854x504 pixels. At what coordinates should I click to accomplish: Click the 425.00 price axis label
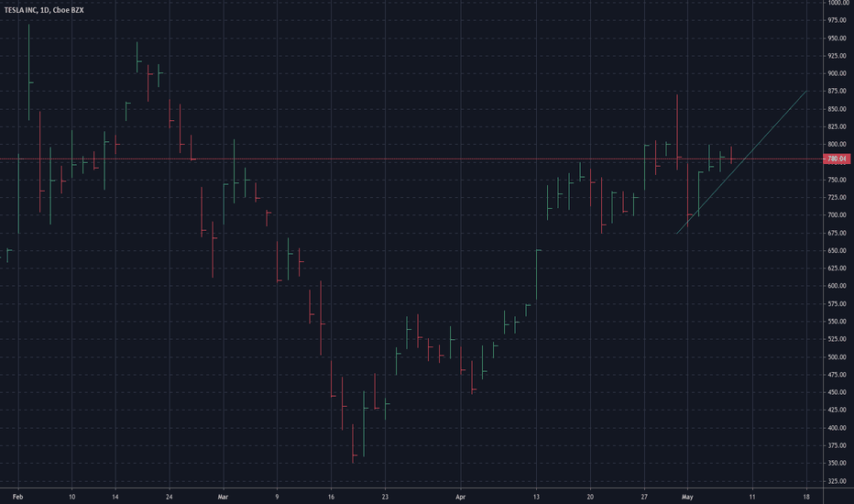tap(837, 410)
